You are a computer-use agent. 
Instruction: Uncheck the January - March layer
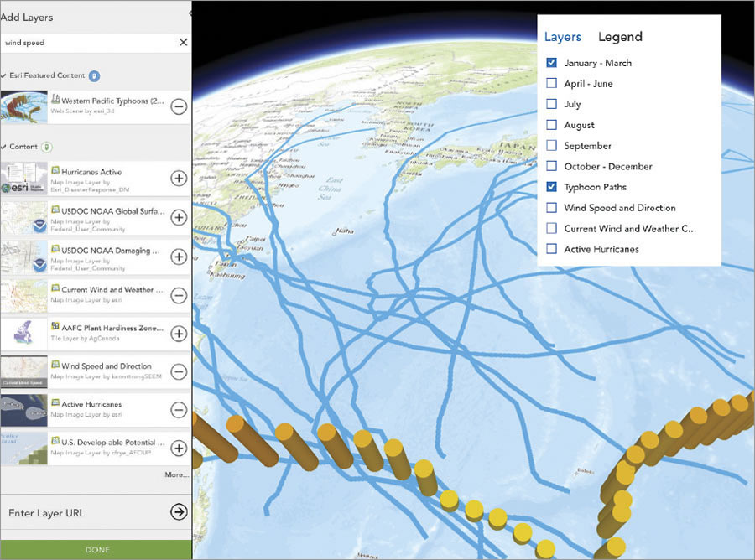[551, 62]
